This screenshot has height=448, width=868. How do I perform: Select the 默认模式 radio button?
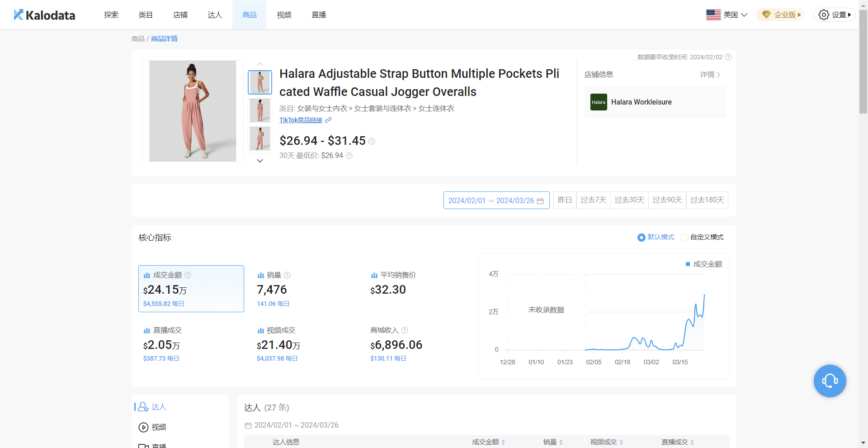641,238
